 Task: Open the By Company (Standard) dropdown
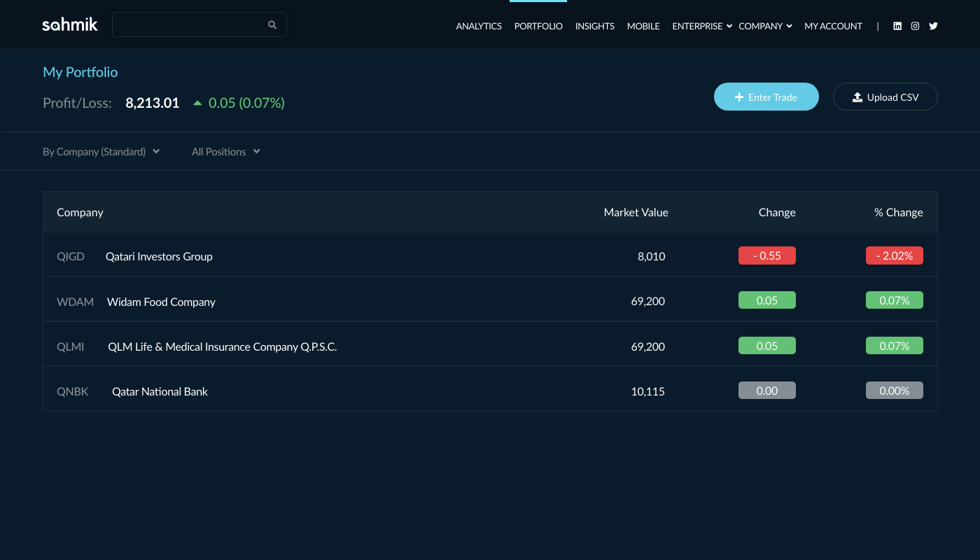[101, 151]
